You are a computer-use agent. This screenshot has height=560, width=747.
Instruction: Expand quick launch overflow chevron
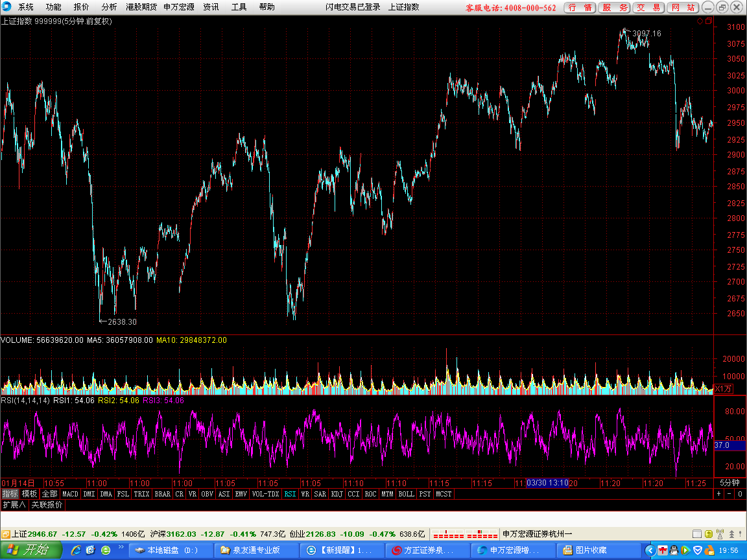121,547
